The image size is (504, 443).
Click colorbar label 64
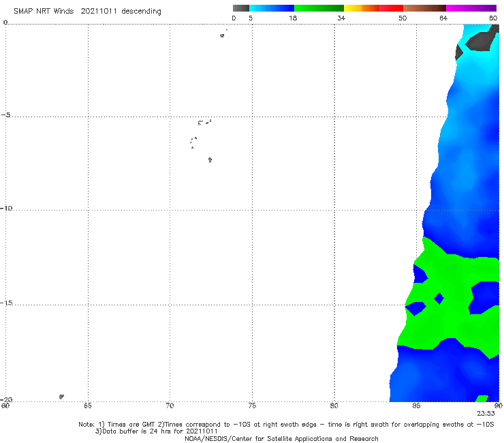pos(443,18)
